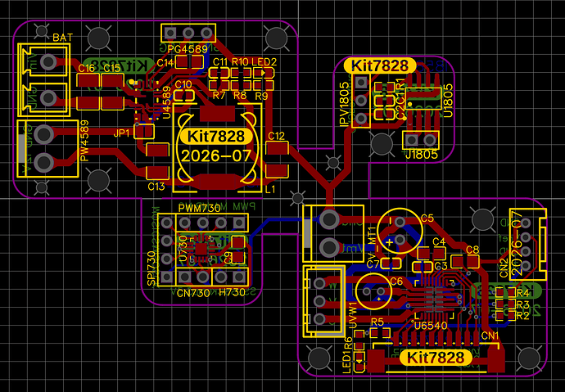Select the UVW1 connector middle pin
Viewport: 565px width, 392px height.
319,301
